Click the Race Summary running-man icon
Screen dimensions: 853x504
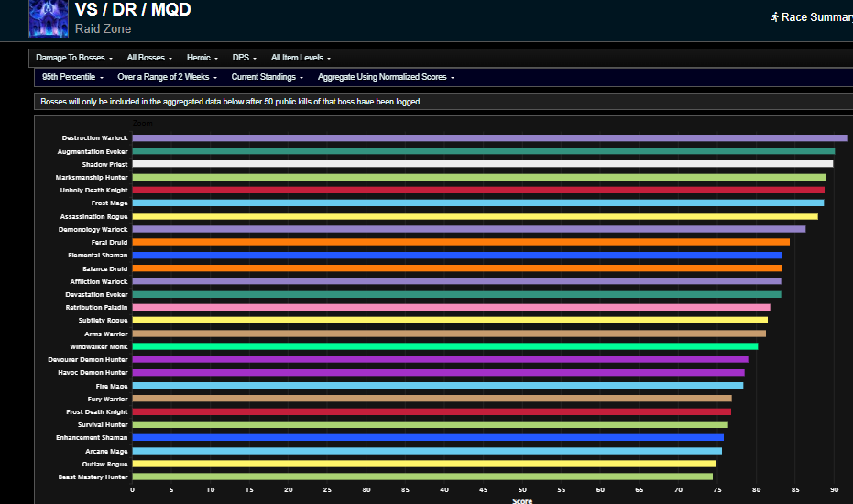(775, 17)
